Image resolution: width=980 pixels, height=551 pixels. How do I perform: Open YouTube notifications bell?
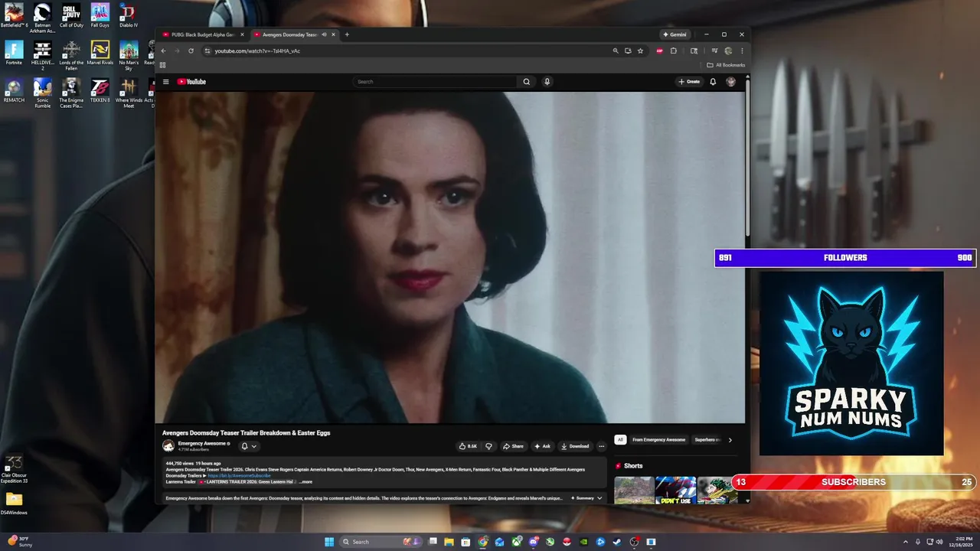(x=713, y=82)
